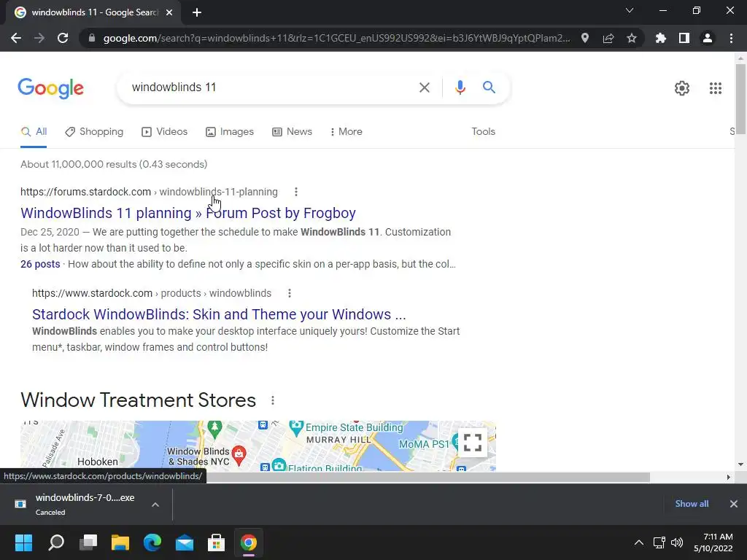Expand the map to full screen
Screen dimensions: 747x560
click(x=472, y=443)
